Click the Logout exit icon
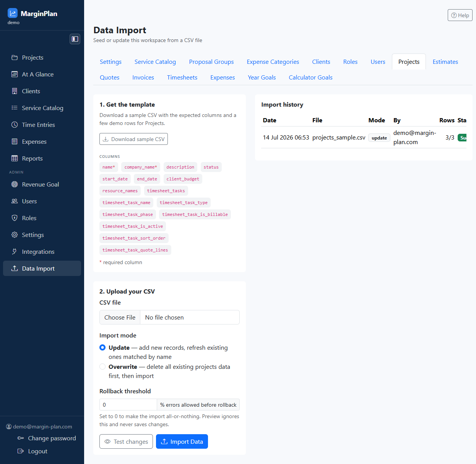The width and height of the screenshot is (476, 464). [21, 451]
